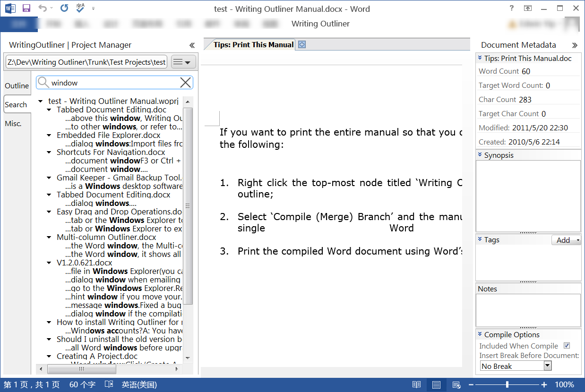Viewport: 585px width, 392px height.
Task: Select the Tips: Print This Manual document tab
Action: tap(253, 44)
